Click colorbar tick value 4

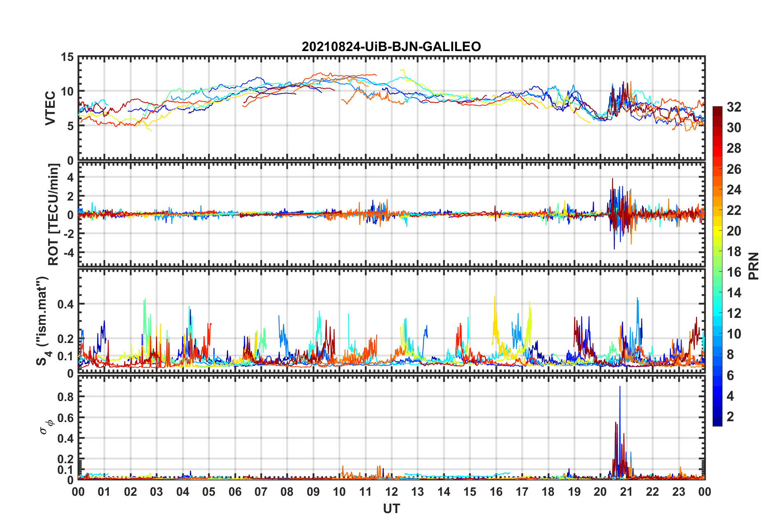[730, 396]
